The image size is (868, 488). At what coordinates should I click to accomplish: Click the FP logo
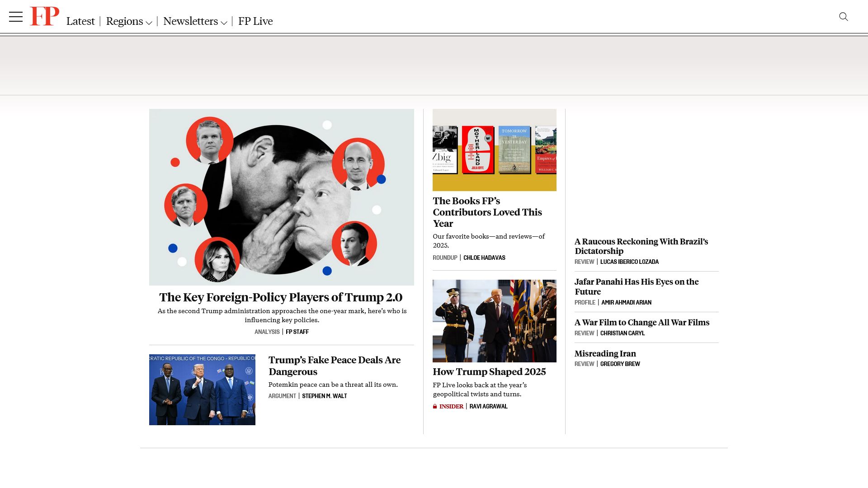tap(44, 16)
